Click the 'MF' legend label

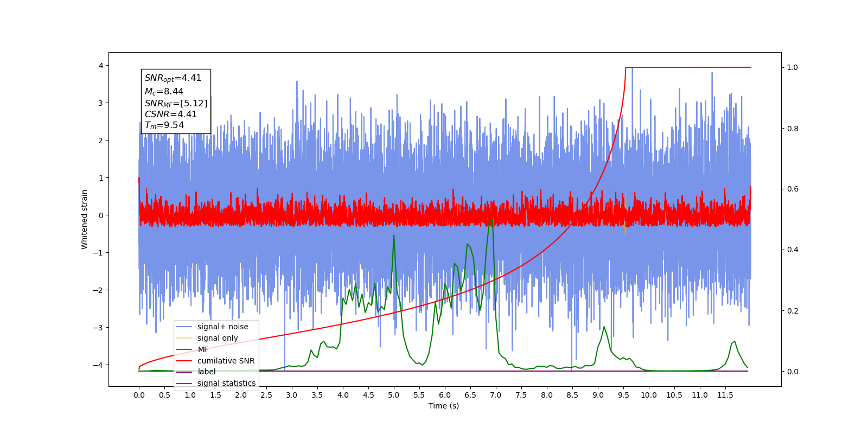[x=202, y=349]
